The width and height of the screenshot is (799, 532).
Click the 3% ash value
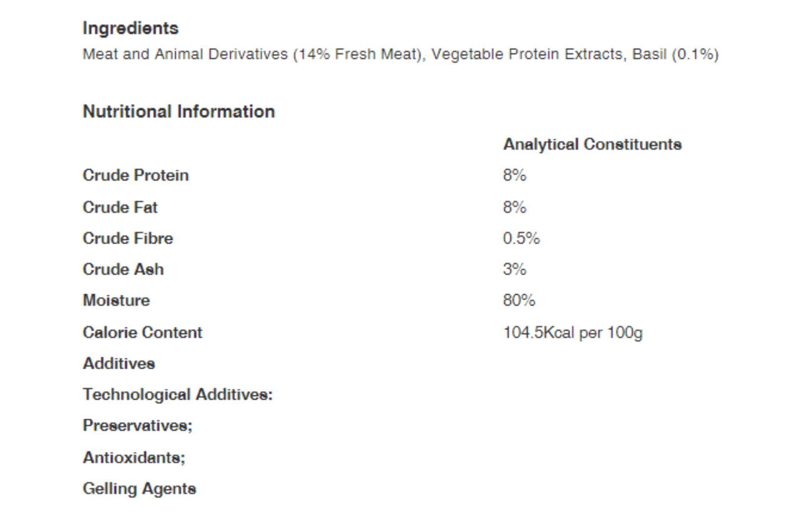[514, 269]
